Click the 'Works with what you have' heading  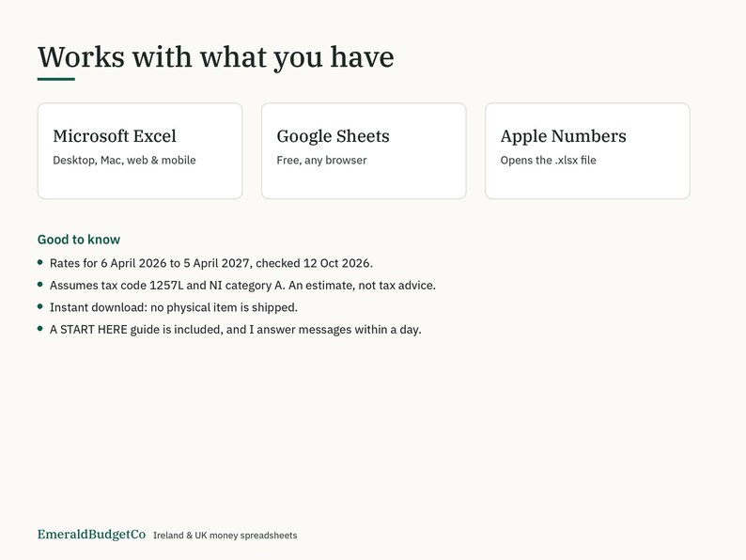(215, 57)
